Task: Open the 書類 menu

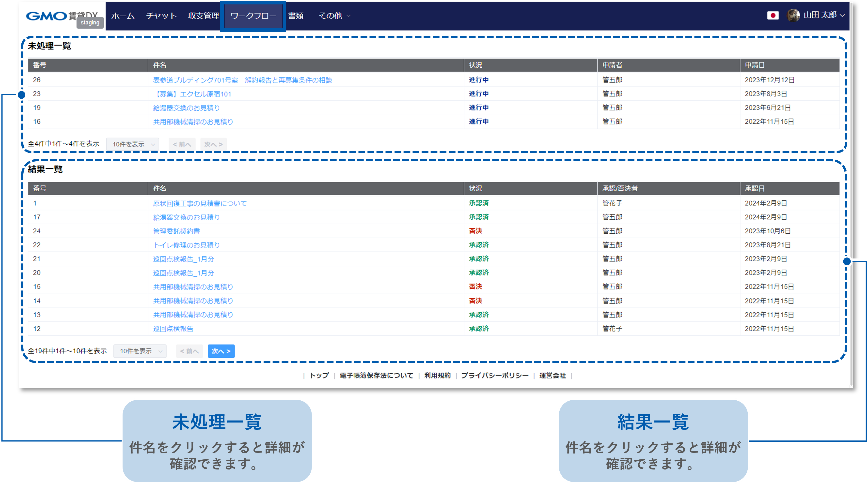Action: (x=296, y=16)
